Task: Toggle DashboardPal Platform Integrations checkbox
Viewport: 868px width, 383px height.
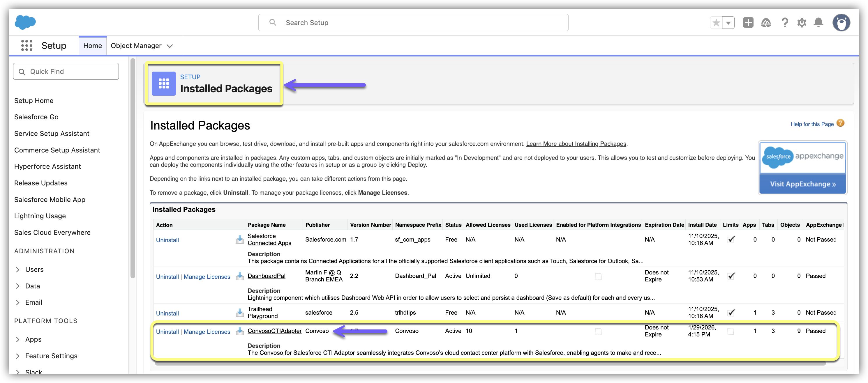Action: [x=598, y=277]
